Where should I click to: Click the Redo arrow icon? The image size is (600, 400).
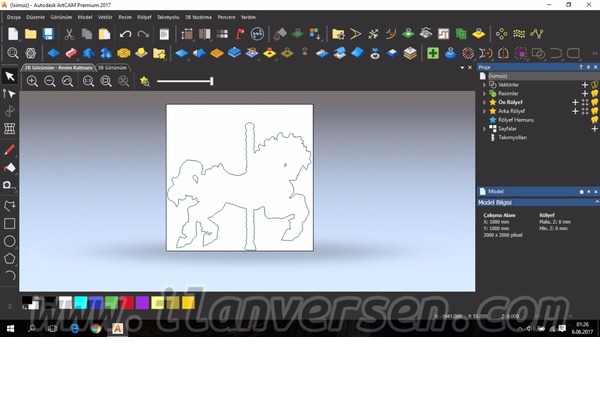tap(143, 34)
